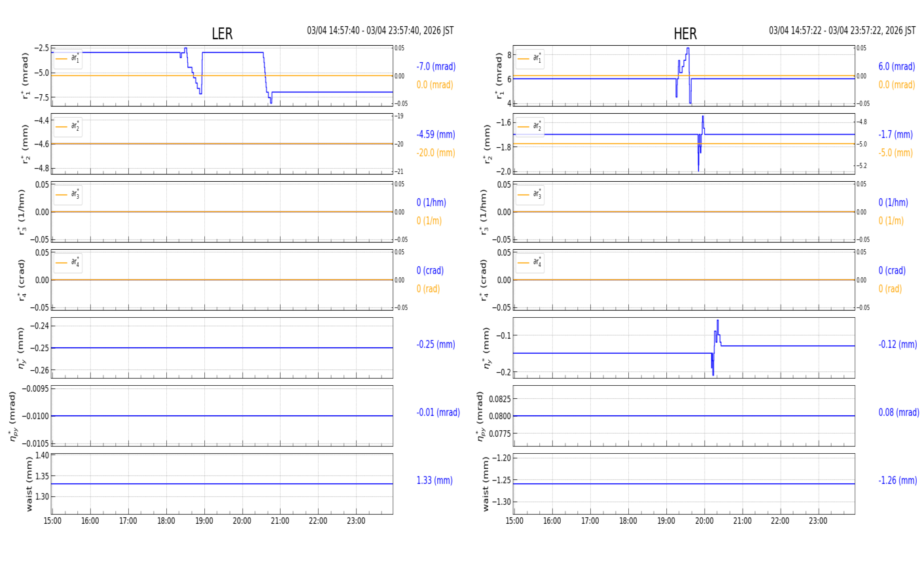
Task: Click the 16:00 tick under HER
Action: pos(552,521)
